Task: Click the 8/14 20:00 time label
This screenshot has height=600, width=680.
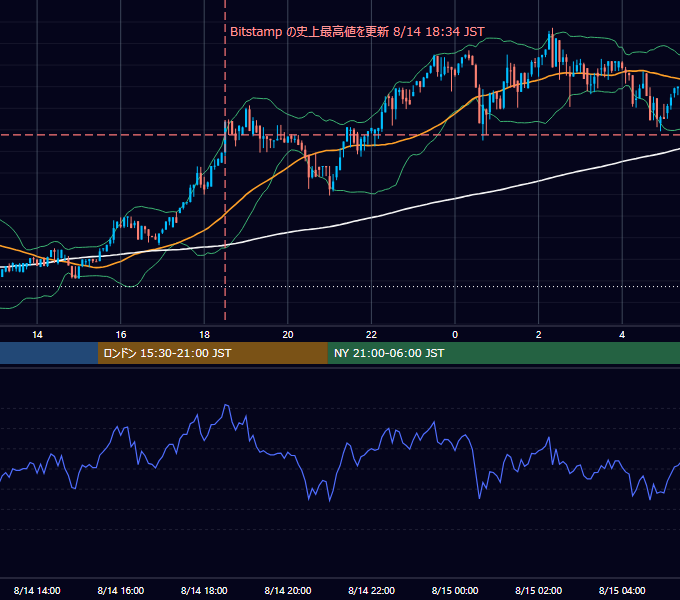Action: click(x=288, y=590)
